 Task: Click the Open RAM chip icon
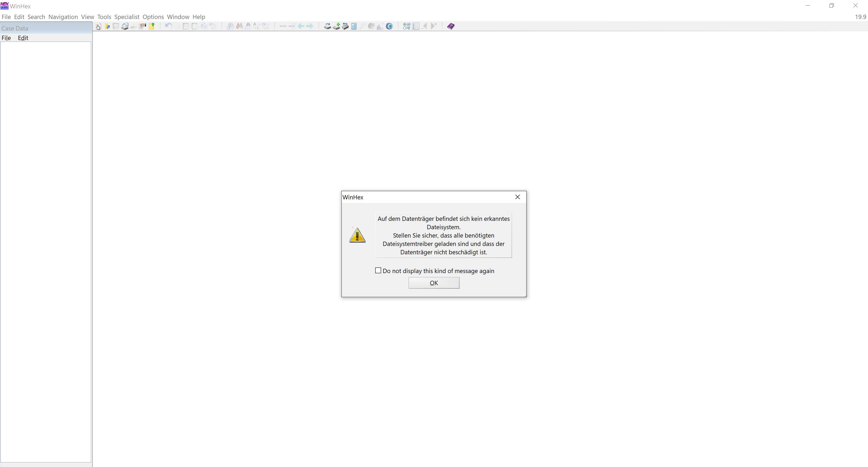[345, 26]
